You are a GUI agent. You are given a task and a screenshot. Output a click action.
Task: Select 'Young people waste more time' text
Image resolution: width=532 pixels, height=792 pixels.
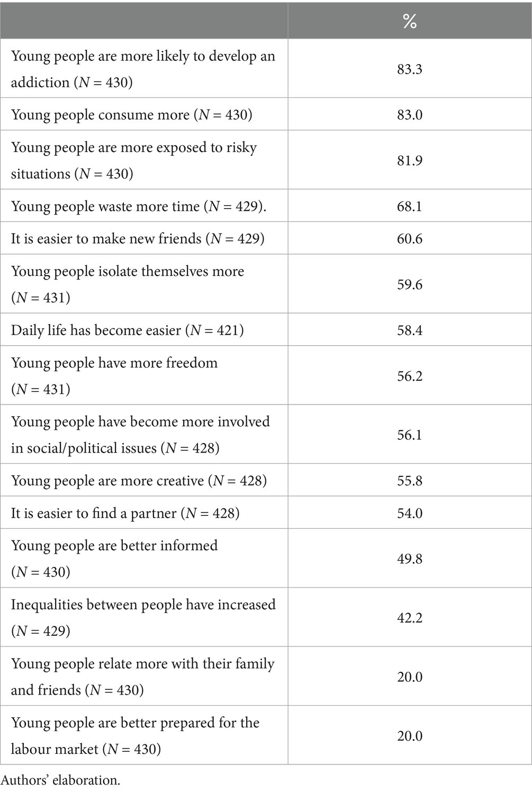pos(138,206)
